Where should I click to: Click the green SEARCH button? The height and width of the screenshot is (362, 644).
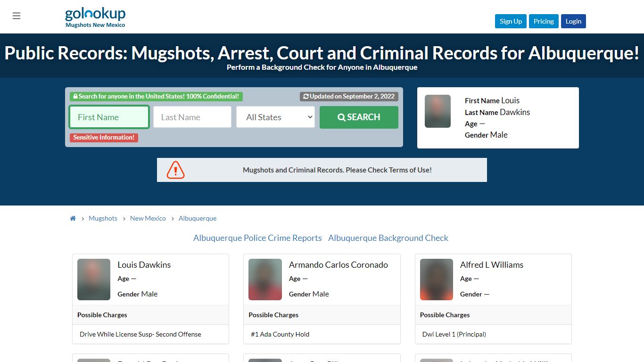pos(359,117)
